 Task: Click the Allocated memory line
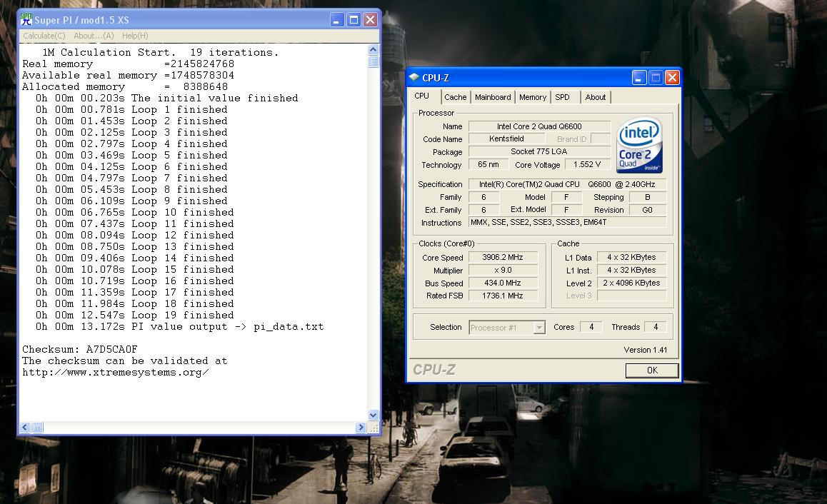coord(125,86)
